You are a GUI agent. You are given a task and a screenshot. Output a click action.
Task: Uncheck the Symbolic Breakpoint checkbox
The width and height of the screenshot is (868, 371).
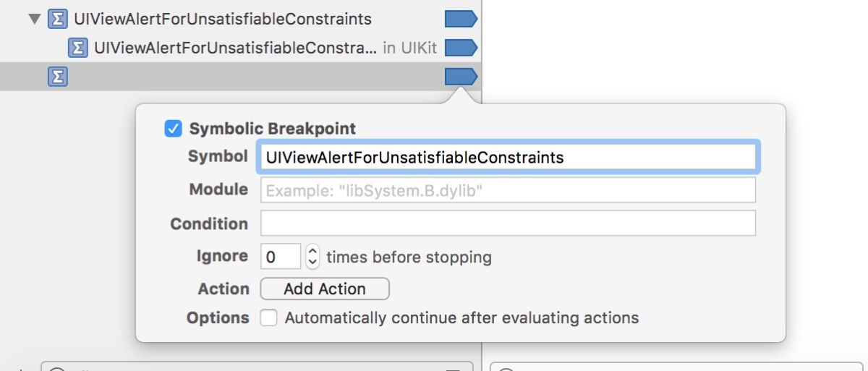coord(173,129)
